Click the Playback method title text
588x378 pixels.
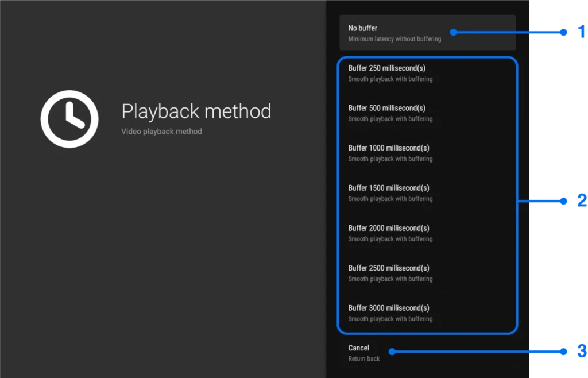(x=196, y=111)
